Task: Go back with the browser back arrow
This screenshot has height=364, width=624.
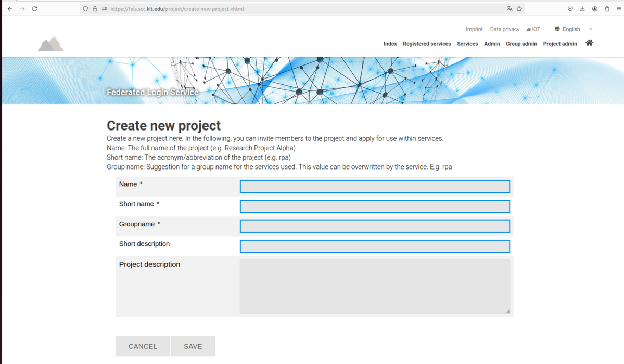Action: point(10,9)
